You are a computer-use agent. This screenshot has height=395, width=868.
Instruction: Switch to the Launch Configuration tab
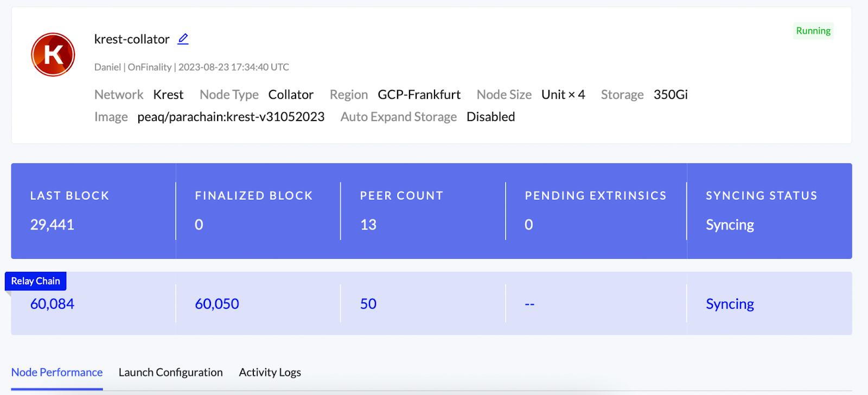click(170, 372)
